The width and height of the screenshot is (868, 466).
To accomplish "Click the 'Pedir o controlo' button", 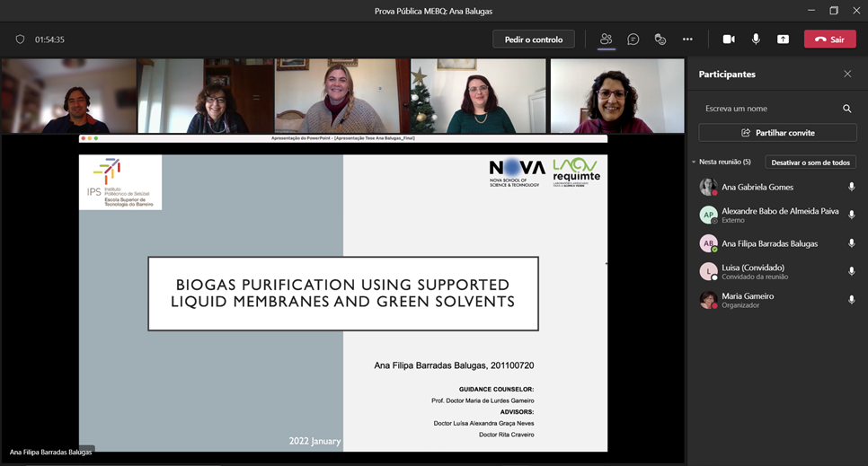I will [533, 40].
